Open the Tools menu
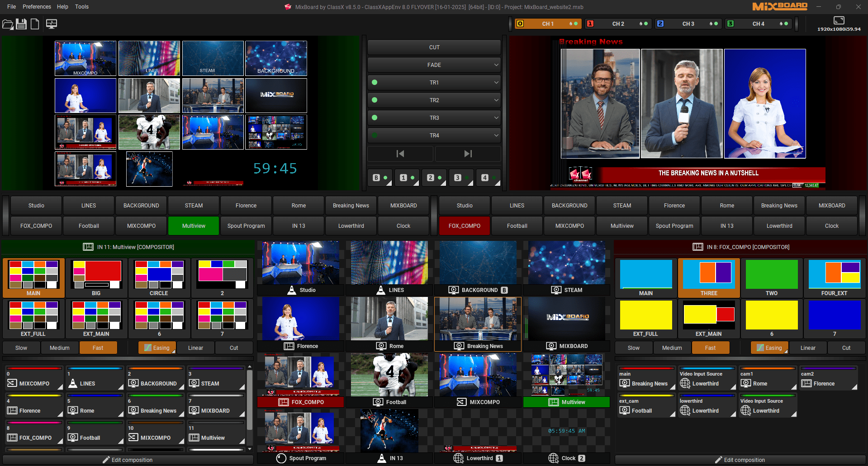 82,7
